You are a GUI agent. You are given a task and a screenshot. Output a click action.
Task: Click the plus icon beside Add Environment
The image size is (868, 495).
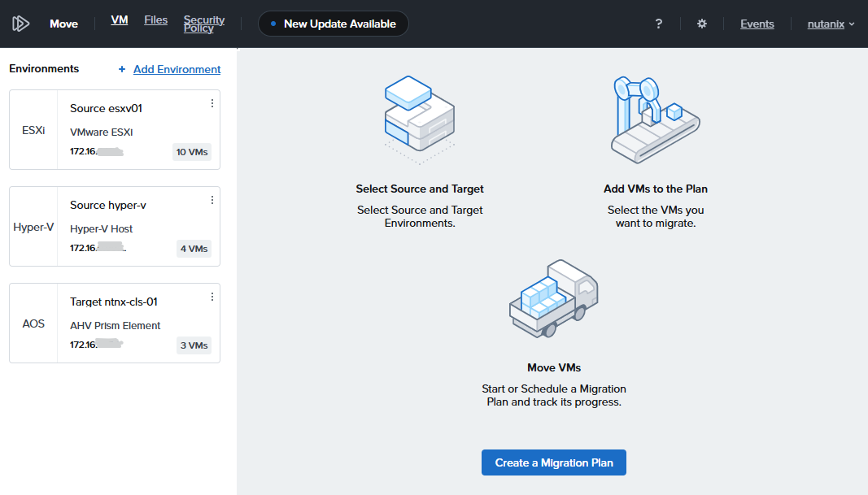[x=122, y=69]
